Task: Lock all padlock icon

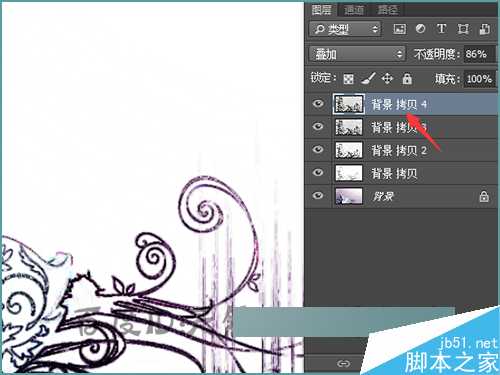Action: coord(407,79)
